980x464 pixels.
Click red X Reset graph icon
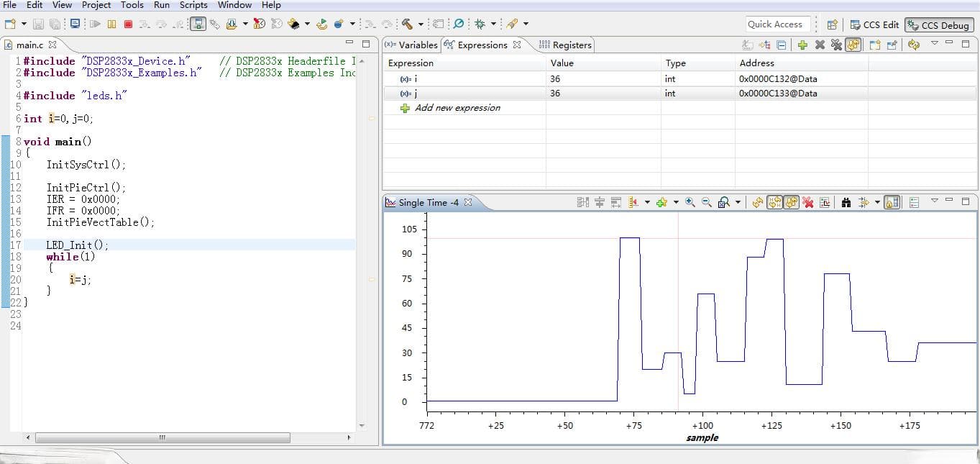coord(808,202)
